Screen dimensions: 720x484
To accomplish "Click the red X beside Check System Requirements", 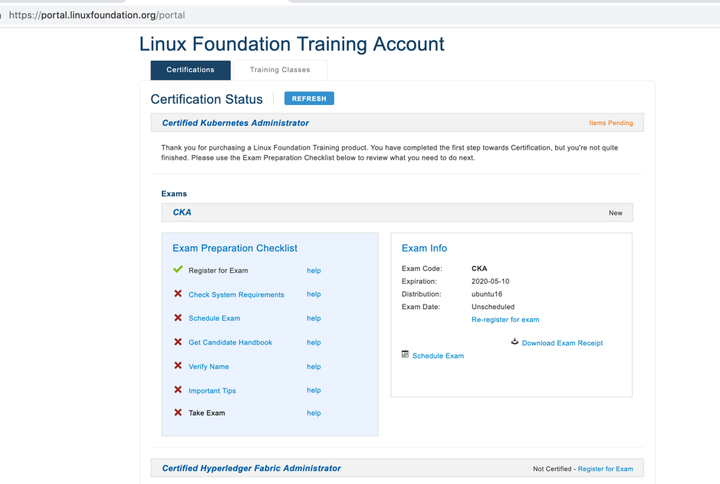I will tap(178, 294).
